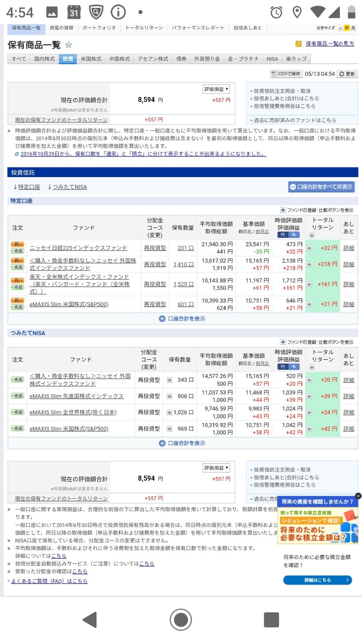Open ニッセイ日経225インデックスファンド fund link

[x=78, y=248]
